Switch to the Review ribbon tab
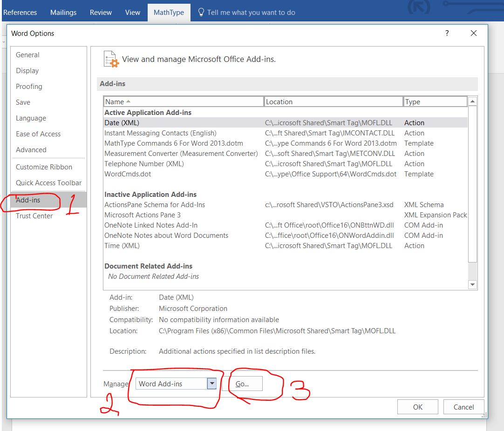The width and height of the screenshot is (504, 431). point(101,13)
